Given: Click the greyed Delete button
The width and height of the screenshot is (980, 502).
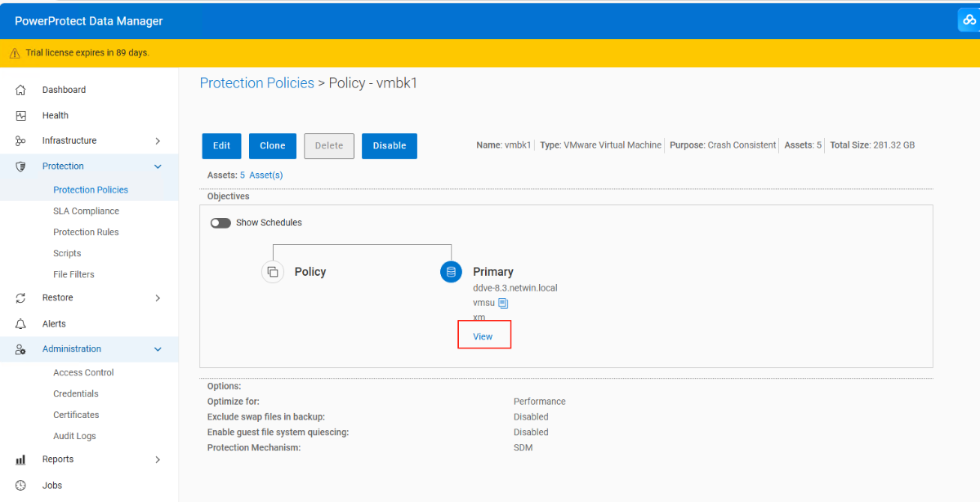Looking at the screenshot, I should pyautogui.click(x=329, y=146).
